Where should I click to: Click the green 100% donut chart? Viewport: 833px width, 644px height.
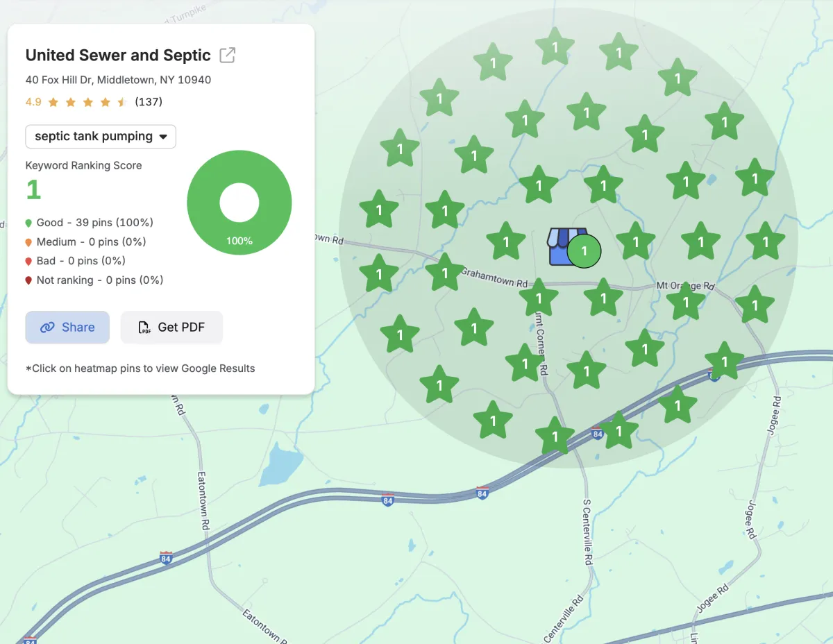239,203
